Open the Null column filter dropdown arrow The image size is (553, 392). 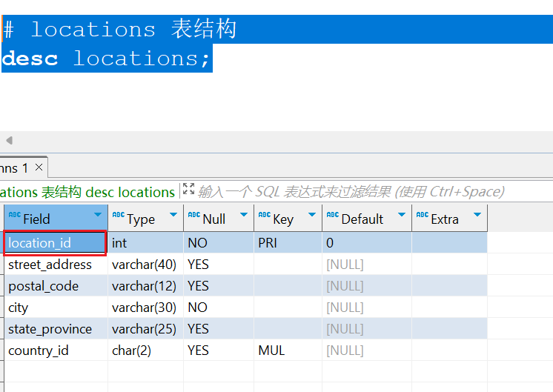pos(243,216)
